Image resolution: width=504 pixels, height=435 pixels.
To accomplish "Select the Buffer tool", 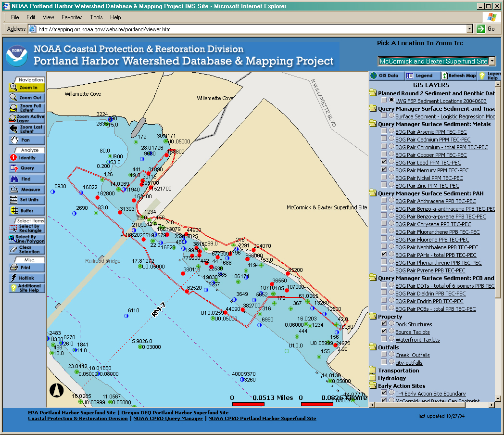I will [26, 211].
